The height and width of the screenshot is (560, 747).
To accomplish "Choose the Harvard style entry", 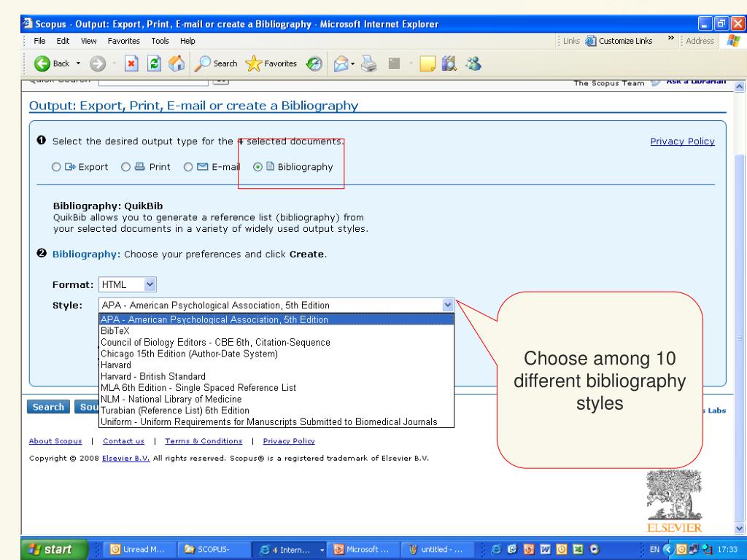I will (x=276, y=365).
